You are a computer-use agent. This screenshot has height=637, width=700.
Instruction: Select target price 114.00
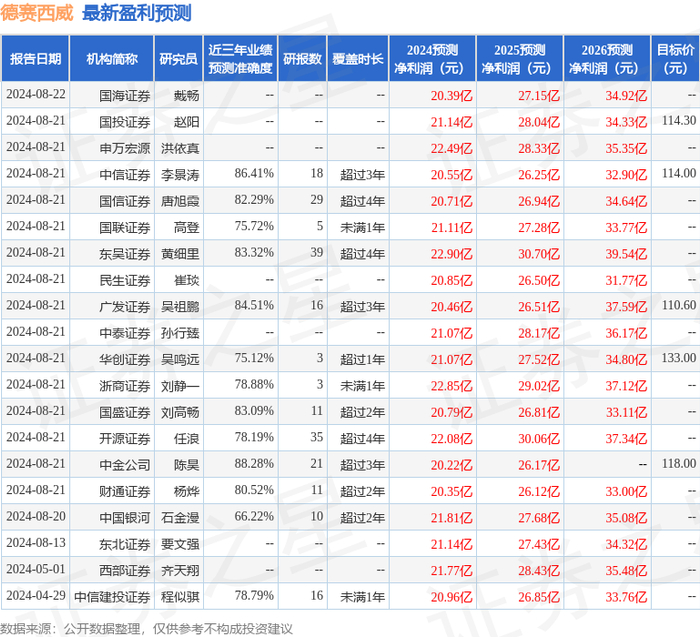(x=679, y=173)
